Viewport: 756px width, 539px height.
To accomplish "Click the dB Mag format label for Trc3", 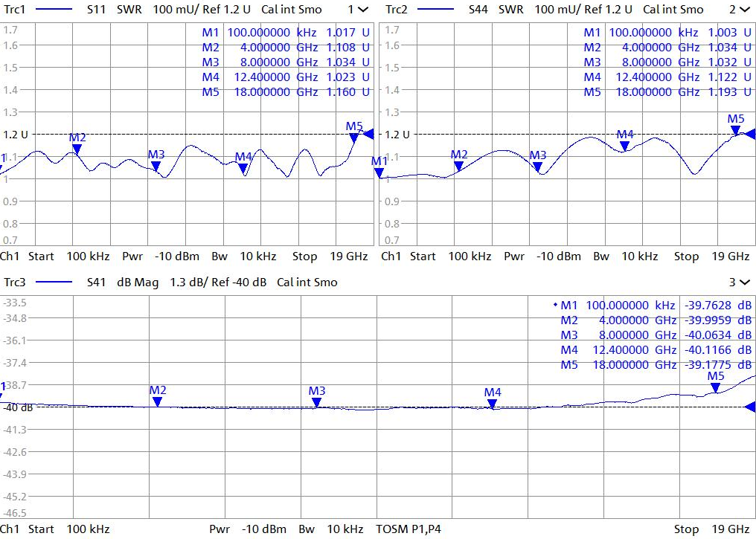I will [139, 283].
